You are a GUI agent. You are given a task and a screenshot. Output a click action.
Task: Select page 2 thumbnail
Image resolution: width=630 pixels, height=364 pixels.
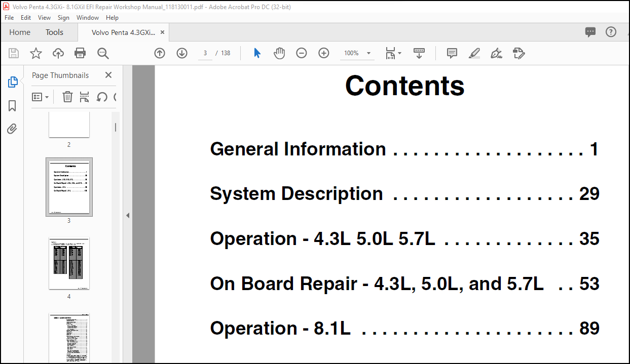pyautogui.click(x=69, y=125)
